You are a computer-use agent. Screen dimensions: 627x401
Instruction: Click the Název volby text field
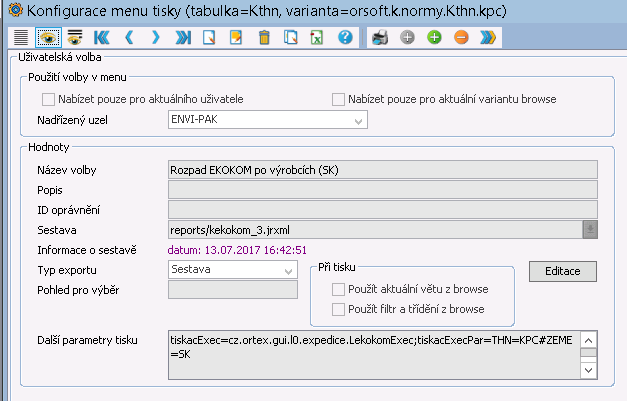(x=382, y=169)
